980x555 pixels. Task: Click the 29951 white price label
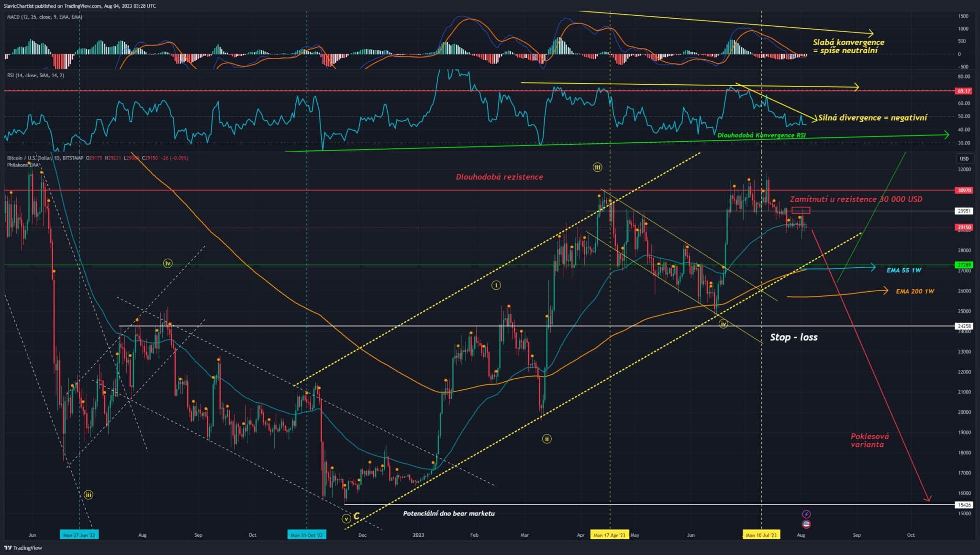pos(964,211)
